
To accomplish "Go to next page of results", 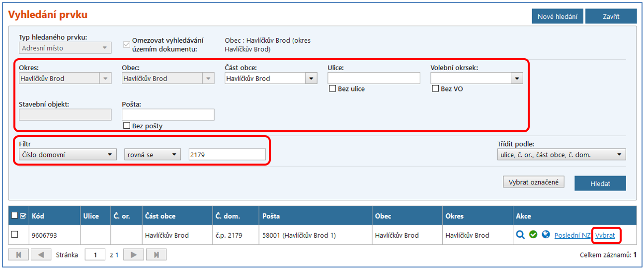I will coord(133,255).
